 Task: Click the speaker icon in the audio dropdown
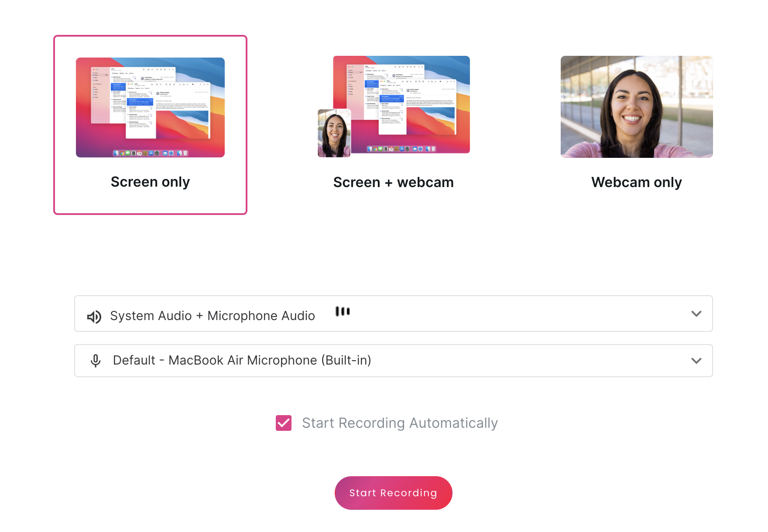(x=94, y=316)
